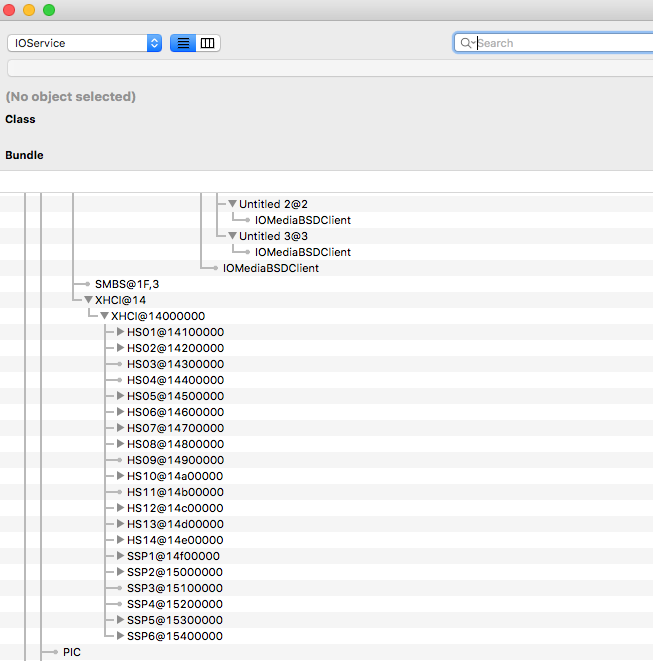The image size is (653, 661).
Task: Open the IOService plane dropdown
Action: [84, 43]
